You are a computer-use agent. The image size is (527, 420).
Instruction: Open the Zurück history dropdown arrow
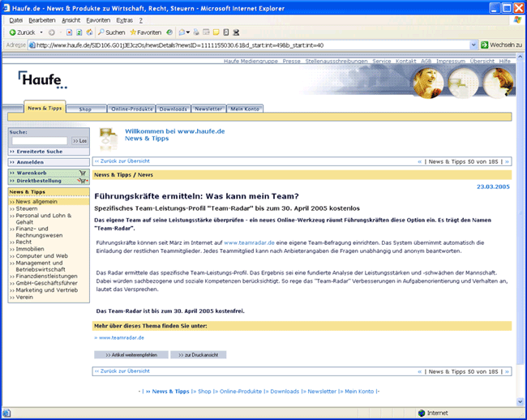point(41,32)
